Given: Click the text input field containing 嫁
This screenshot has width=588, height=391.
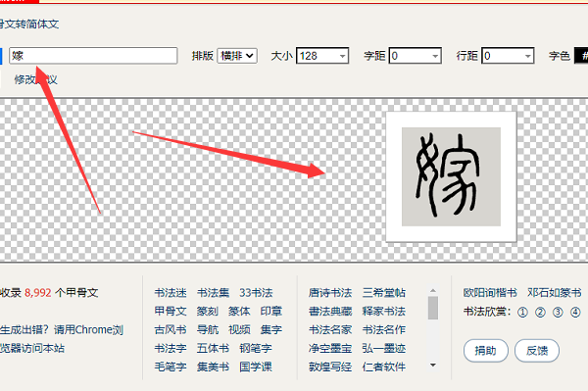Looking at the screenshot, I should click(93, 56).
